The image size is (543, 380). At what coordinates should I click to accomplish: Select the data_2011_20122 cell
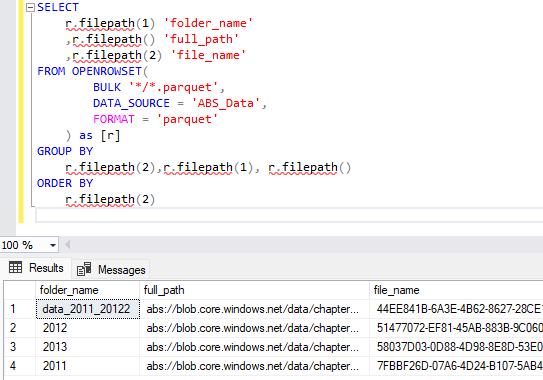(x=88, y=309)
